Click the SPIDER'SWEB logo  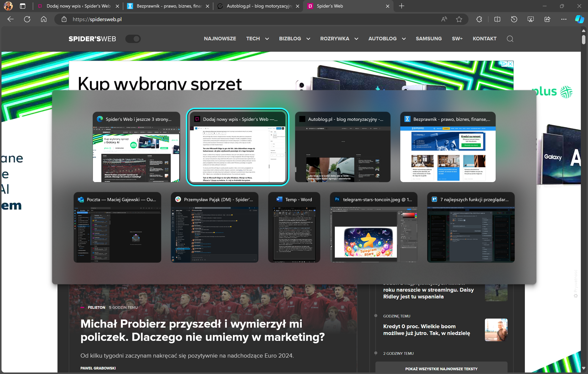92,39
